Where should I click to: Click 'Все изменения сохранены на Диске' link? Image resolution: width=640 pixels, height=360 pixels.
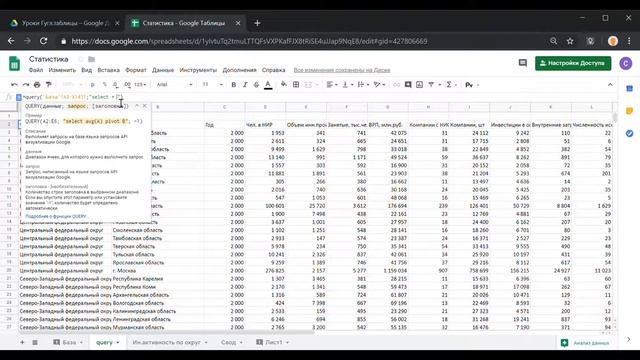click(x=342, y=70)
